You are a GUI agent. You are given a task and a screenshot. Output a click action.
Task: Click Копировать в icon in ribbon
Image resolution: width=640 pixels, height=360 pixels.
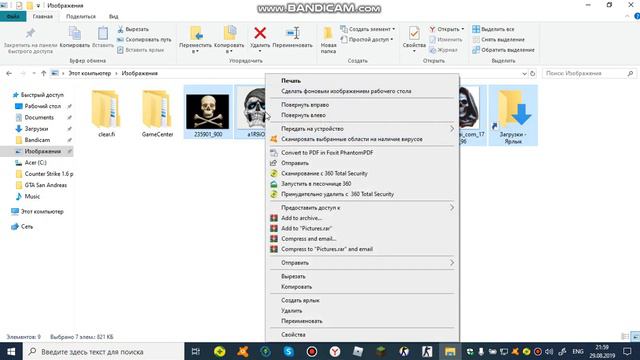click(229, 33)
